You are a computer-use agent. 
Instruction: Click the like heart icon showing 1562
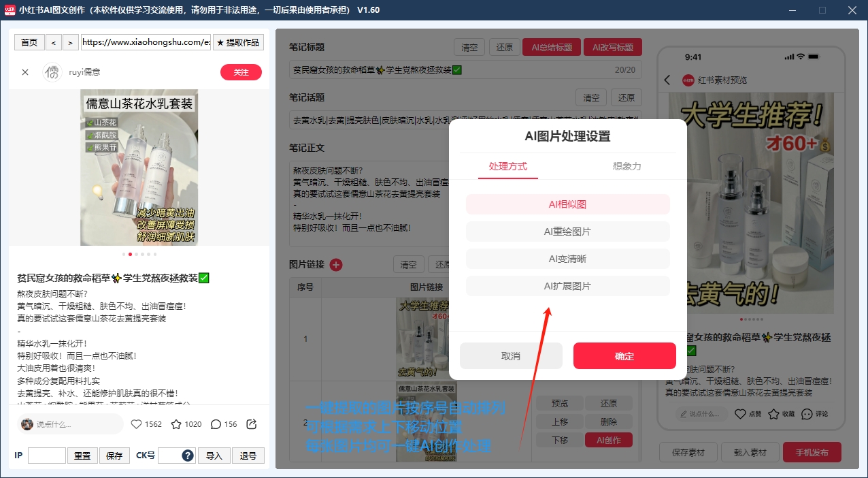(x=136, y=424)
